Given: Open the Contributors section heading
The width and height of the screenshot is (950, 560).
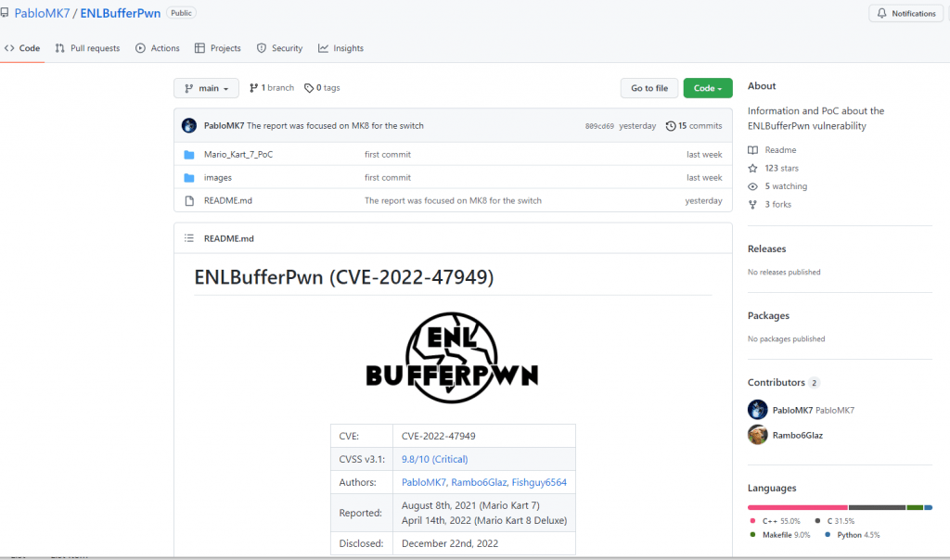Looking at the screenshot, I should tap(777, 383).
